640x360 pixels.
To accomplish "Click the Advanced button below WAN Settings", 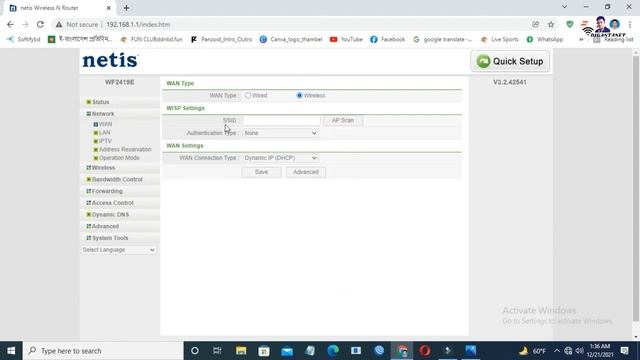I will point(306,172).
